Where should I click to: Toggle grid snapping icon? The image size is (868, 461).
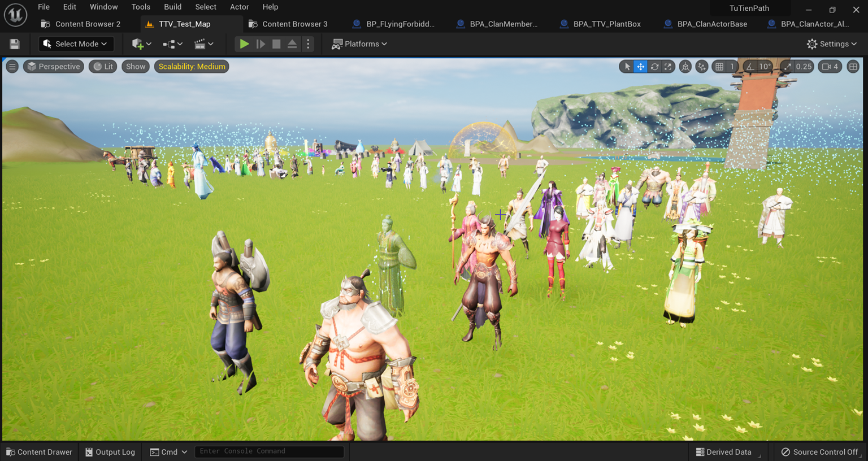(x=719, y=67)
